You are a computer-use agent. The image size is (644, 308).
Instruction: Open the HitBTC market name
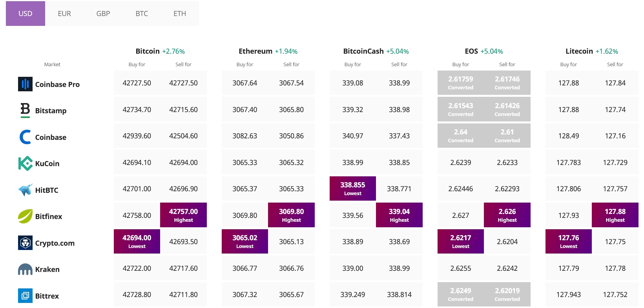pos(47,190)
